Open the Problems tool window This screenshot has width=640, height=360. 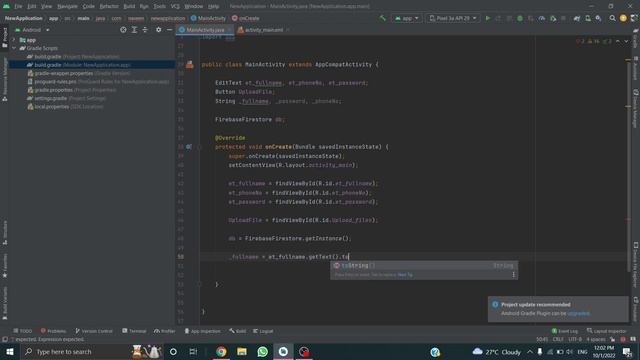click(x=53, y=331)
